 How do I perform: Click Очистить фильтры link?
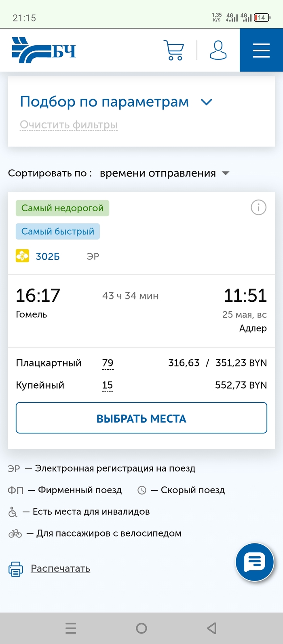pyautogui.click(x=69, y=125)
